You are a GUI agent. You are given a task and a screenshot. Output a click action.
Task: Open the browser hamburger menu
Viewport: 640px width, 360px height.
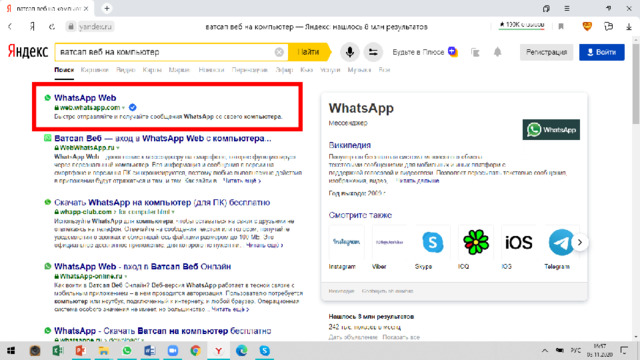567,8
